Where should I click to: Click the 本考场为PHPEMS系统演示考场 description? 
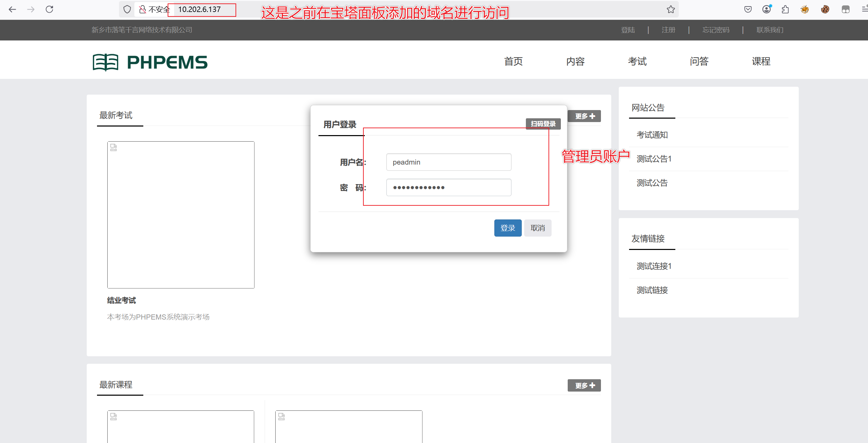coord(158,317)
